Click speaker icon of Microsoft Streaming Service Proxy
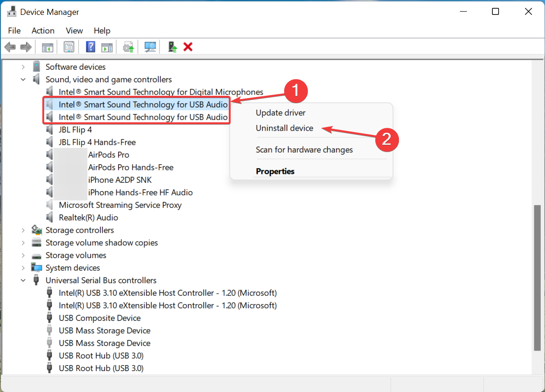 (49, 205)
